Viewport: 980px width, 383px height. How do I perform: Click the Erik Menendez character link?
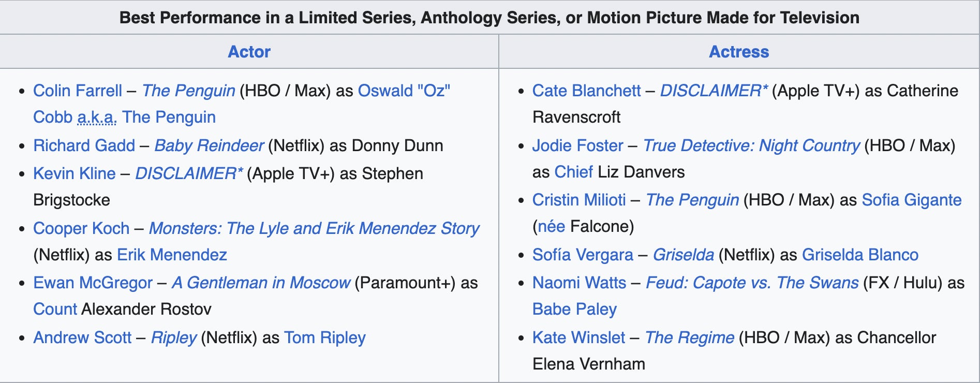pyautogui.click(x=172, y=255)
